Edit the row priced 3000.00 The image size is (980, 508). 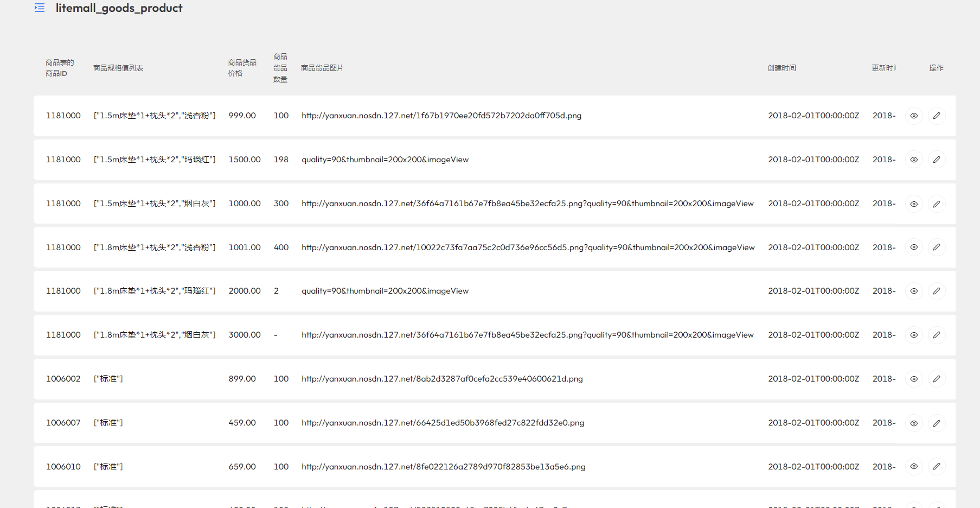[x=937, y=335]
